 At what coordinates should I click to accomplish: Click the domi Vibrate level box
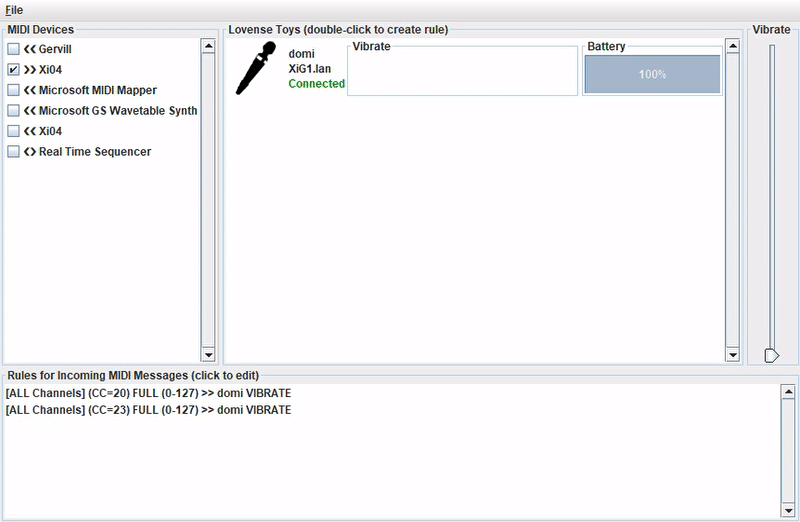(x=462, y=73)
